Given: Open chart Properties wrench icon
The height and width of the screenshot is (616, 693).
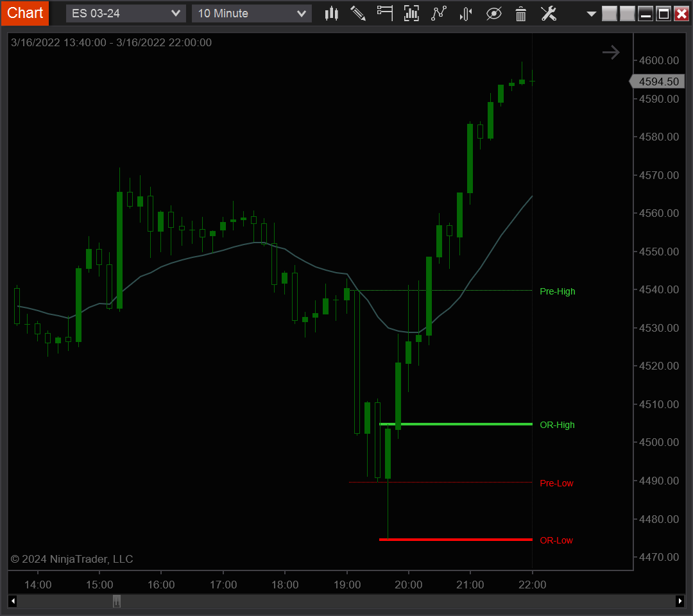Looking at the screenshot, I should click(549, 13).
